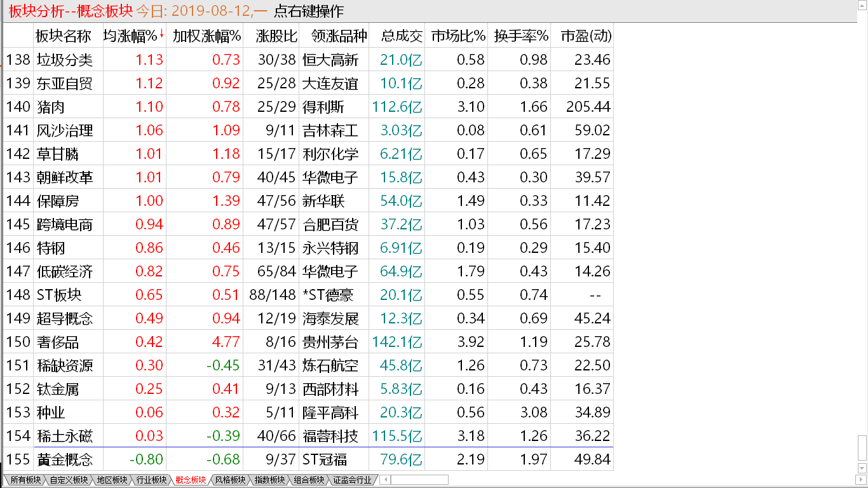Sort by 涨股比 column header
The image size is (868, 488).
pos(273,36)
